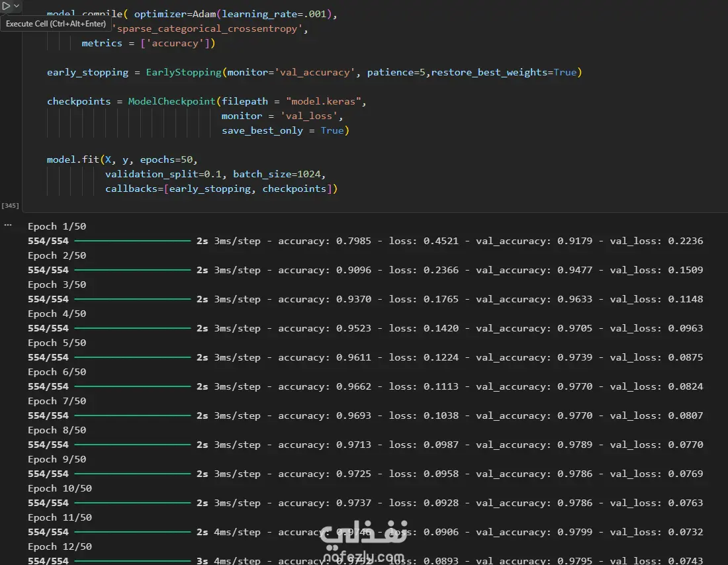Screen dimensions: 728x565
Task: Click the 'Epoch 7/50' output line
Action: point(57,401)
